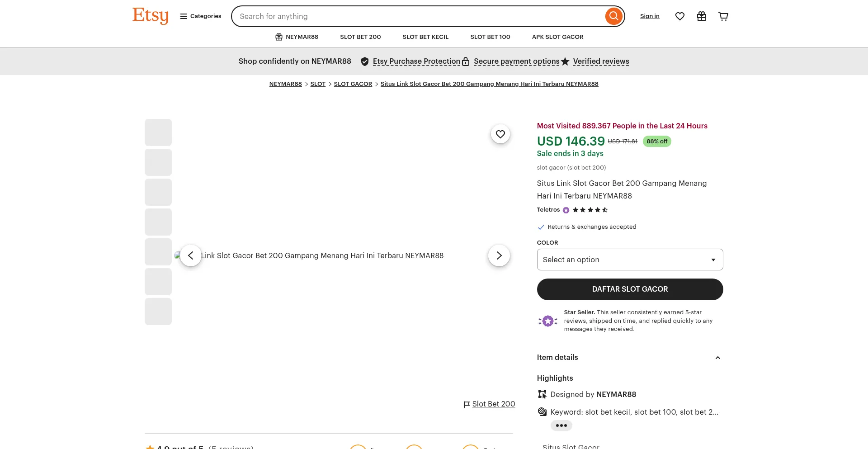868x449 pixels.
Task: Open the Etsy Purchase Protection link
Action: coord(416,61)
